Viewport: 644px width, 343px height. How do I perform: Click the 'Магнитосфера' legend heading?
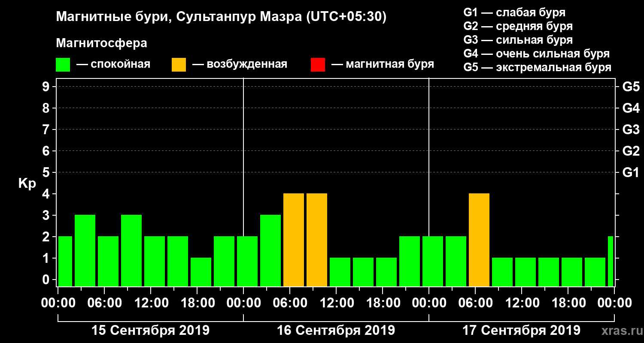[102, 43]
